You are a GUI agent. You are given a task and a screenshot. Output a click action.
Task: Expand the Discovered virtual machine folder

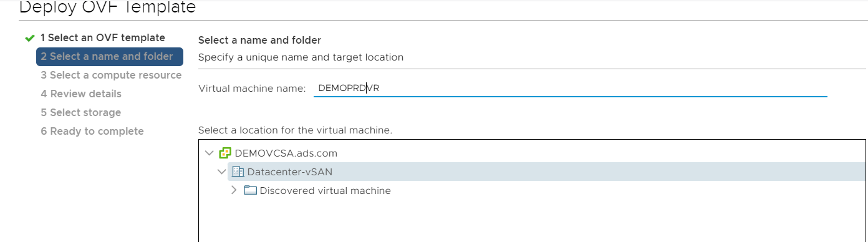[234, 190]
